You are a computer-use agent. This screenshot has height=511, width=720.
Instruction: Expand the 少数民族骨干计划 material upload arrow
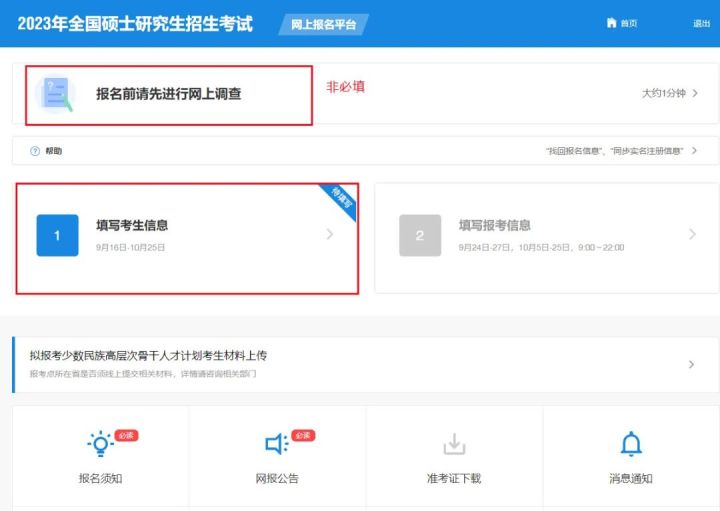[x=691, y=364]
